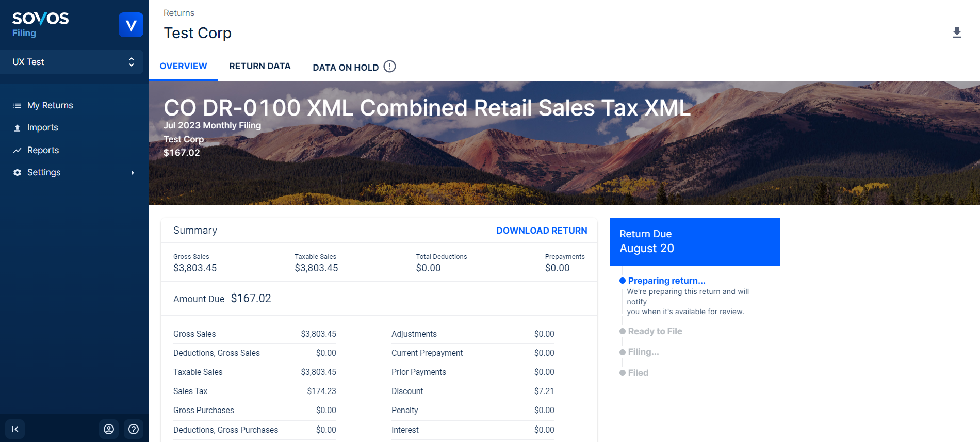Click the Preparing return status step
This screenshot has height=442, width=980.
click(x=666, y=281)
